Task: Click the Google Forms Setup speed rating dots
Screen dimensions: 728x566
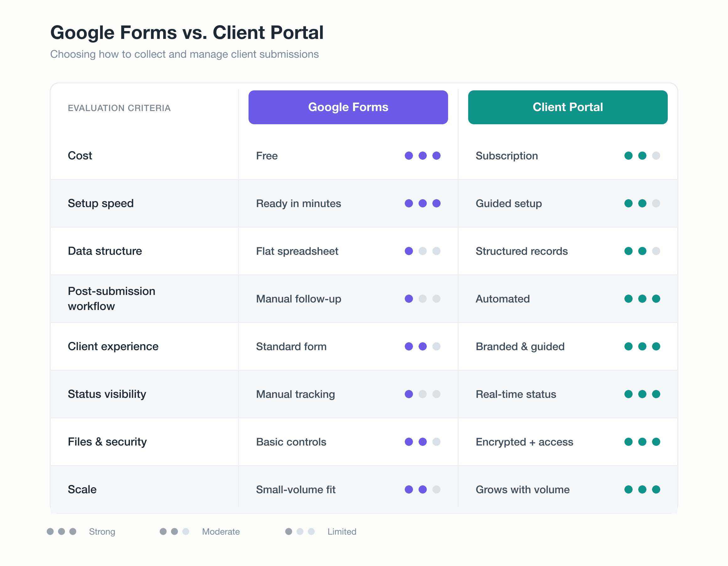Action: tap(422, 203)
